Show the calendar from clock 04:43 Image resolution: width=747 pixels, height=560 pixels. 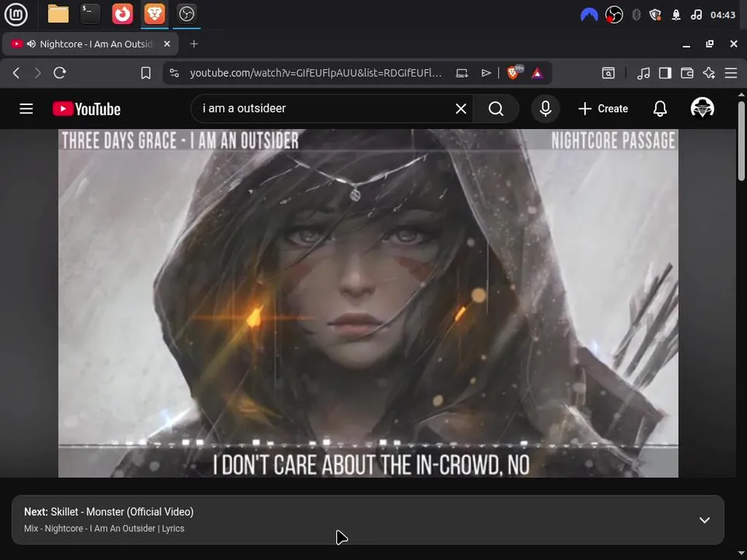723,16
